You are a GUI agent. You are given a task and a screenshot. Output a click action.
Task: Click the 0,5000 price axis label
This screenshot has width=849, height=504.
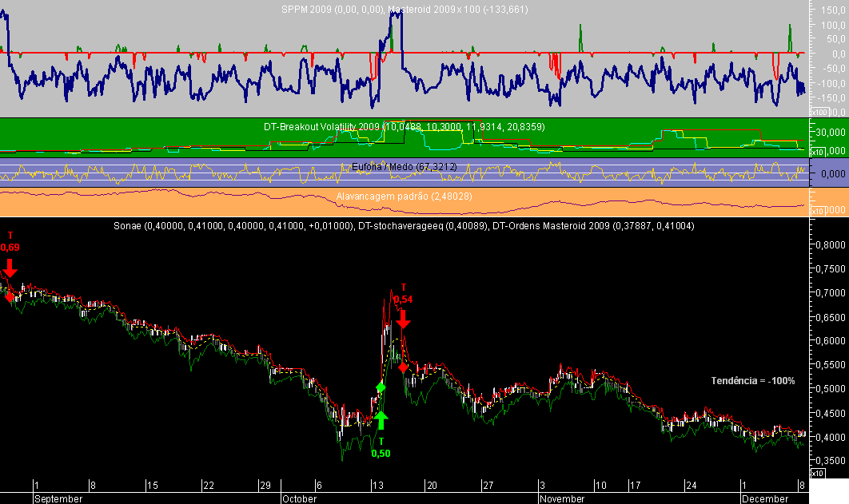(831, 388)
